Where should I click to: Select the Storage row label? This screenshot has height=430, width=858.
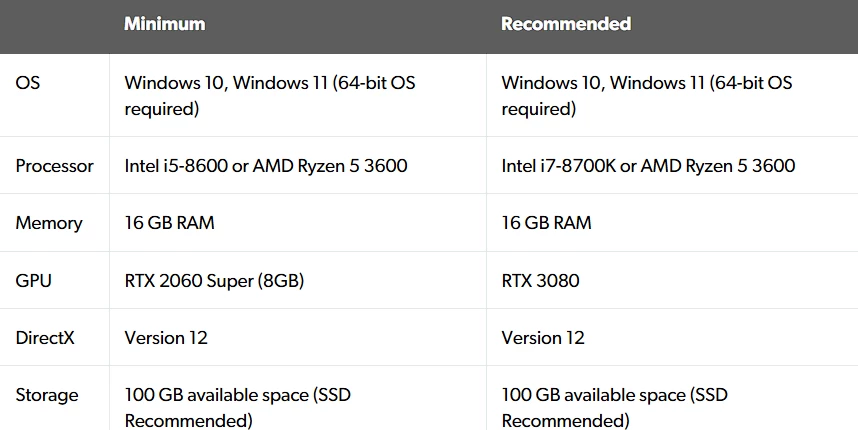click(47, 395)
